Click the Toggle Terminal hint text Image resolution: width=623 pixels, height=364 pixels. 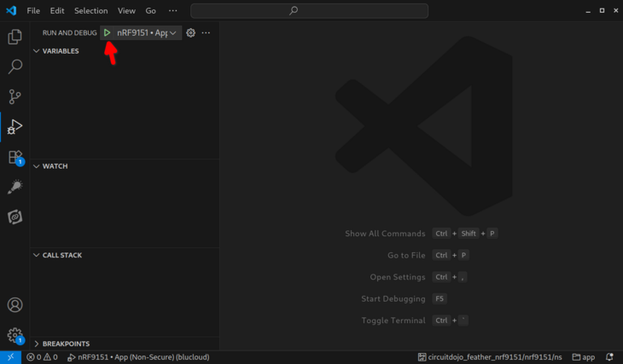(393, 321)
